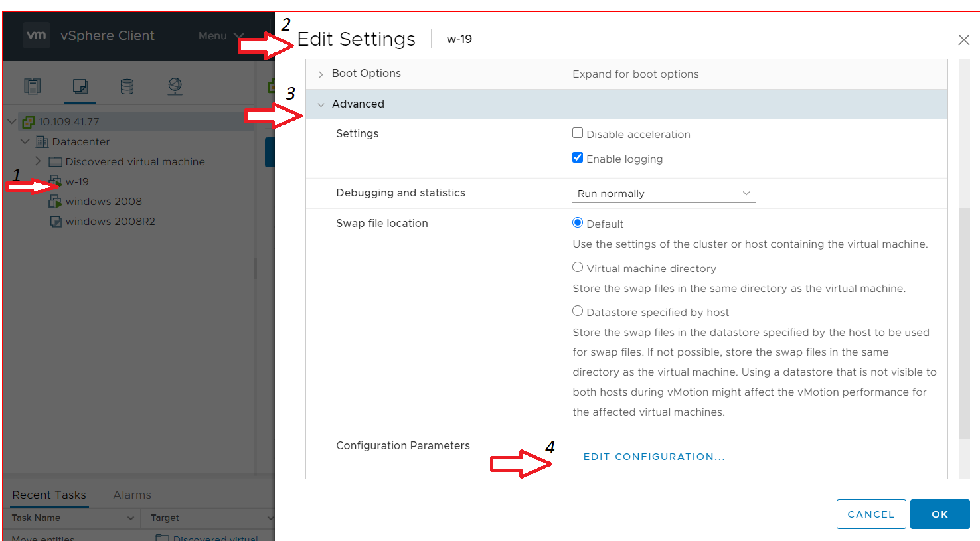Viewport: 980px width, 541px height.
Task: Uncheck the Enable logging checkbox
Action: 578,158
